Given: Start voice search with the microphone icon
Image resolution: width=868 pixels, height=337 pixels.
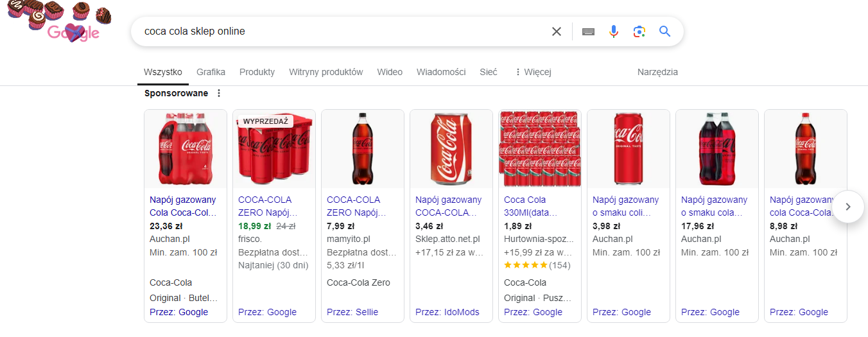Looking at the screenshot, I should (x=614, y=31).
